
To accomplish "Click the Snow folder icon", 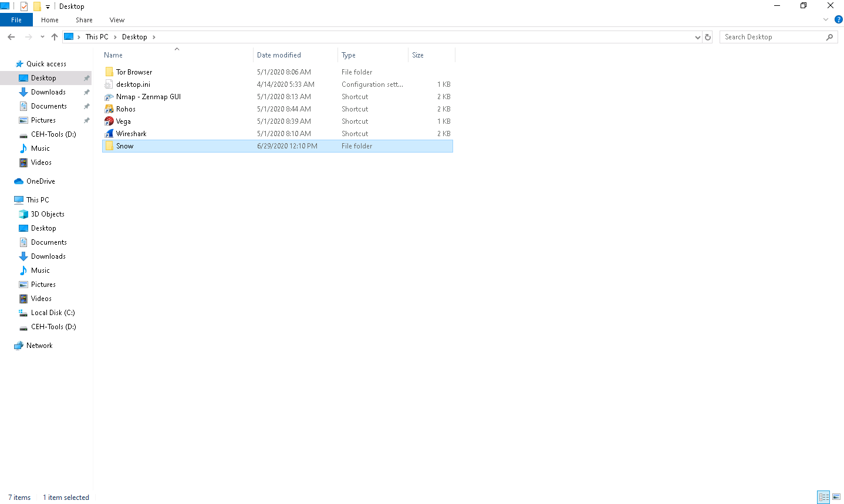I will click(x=109, y=146).
